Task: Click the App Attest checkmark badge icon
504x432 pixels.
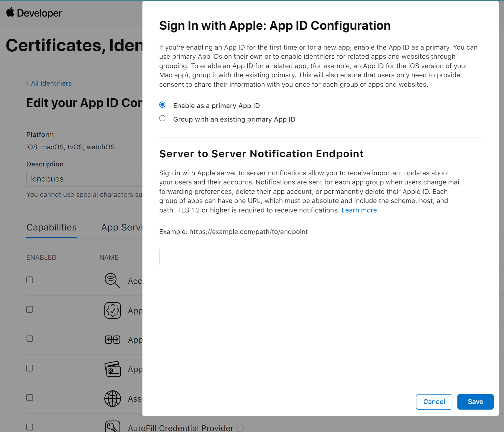Action: [x=113, y=310]
